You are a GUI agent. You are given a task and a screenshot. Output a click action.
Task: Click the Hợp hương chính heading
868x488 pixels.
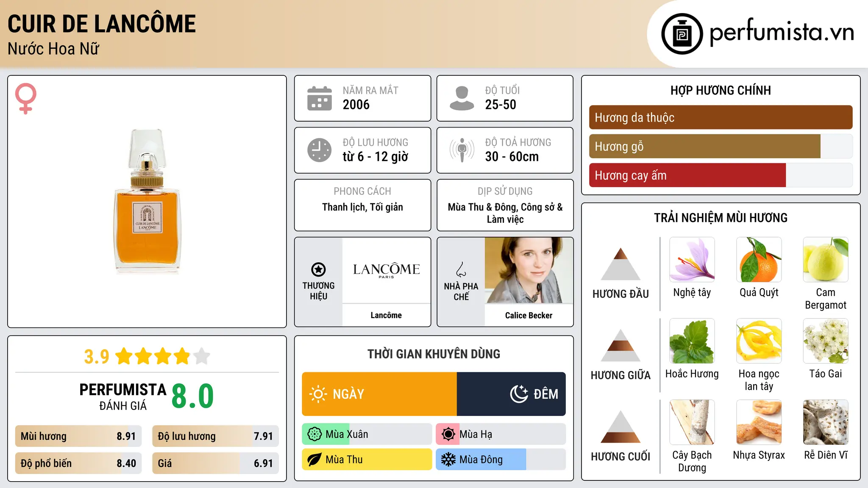click(721, 90)
